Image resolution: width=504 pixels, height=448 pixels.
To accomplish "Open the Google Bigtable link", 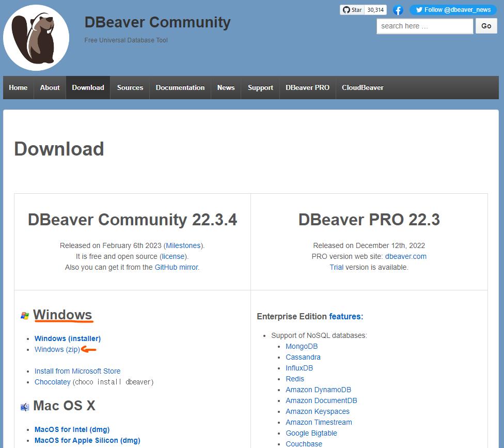I will click(311, 433).
